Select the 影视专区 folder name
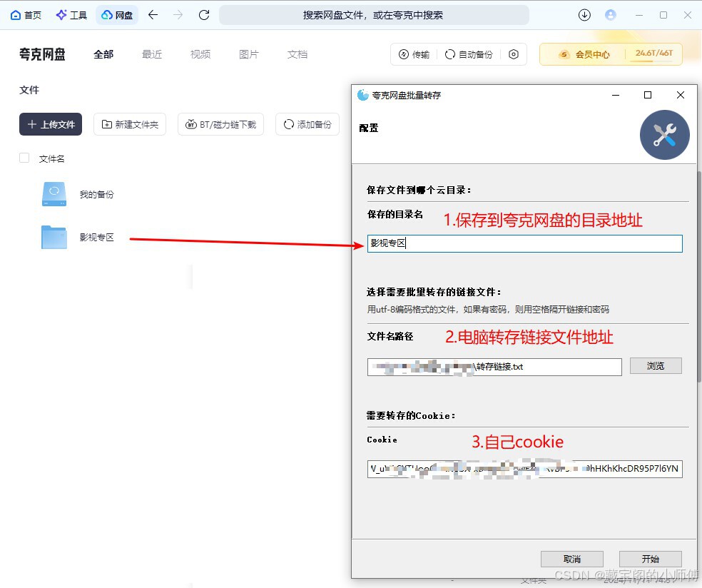The height and width of the screenshot is (588, 702). pos(97,238)
